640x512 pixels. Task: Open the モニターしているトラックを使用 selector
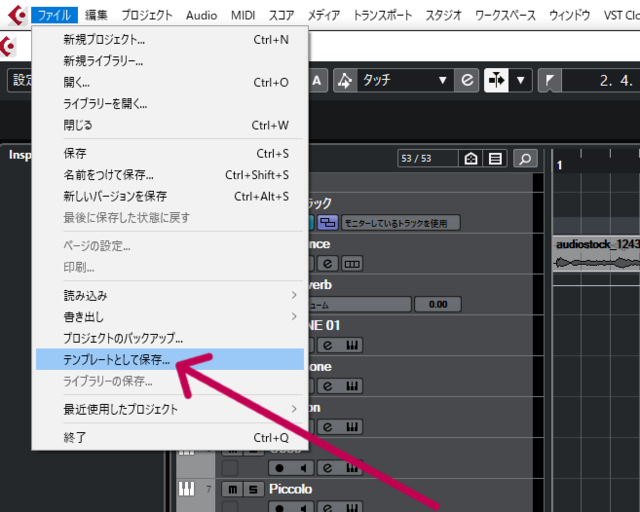click(x=401, y=223)
